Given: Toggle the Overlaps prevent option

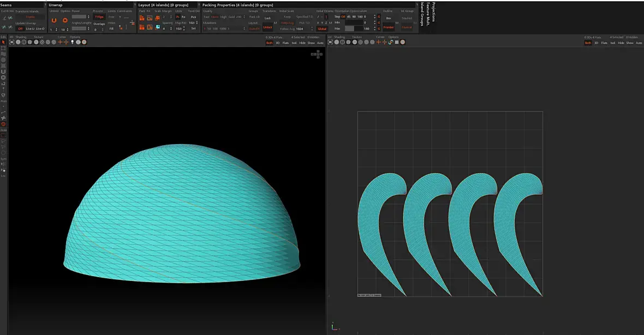Looking at the screenshot, I should [x=99, y=24].
